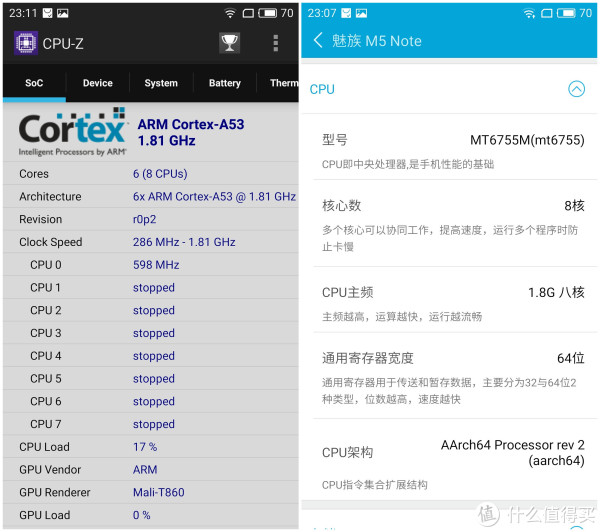This screenshot has height=532, width=600.
Task: Tap the 23:07 clock in blue status bar
Action: [322, 13]
